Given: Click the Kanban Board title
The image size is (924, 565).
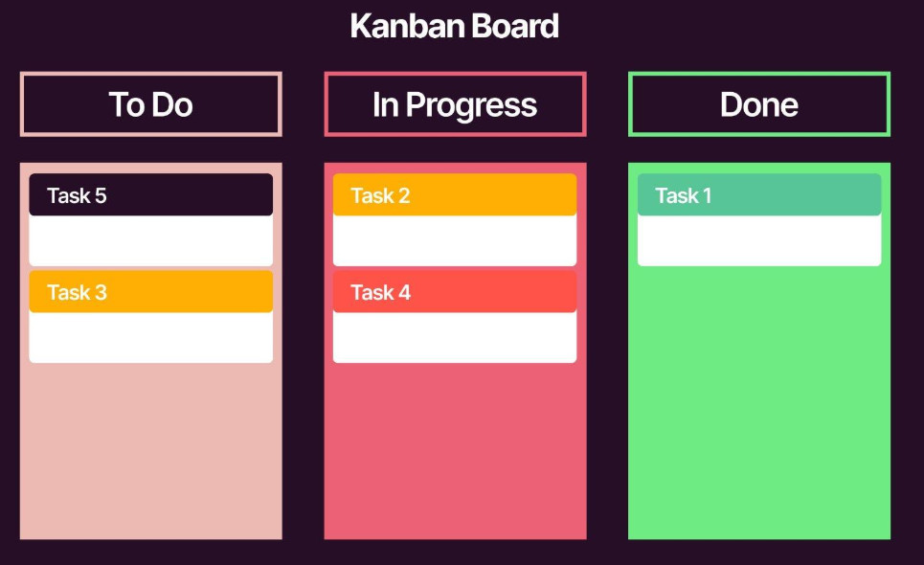Looking at the screenshot, I should [x=454, y=26].
